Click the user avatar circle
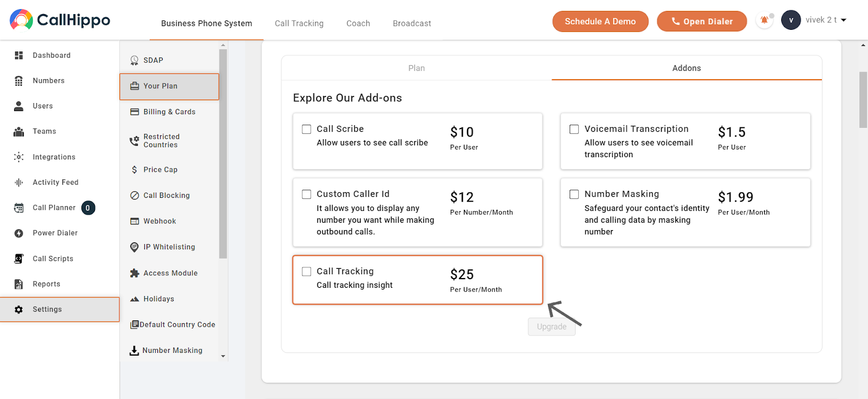This screenshot has width=868, height=399. tap(791, 20)
